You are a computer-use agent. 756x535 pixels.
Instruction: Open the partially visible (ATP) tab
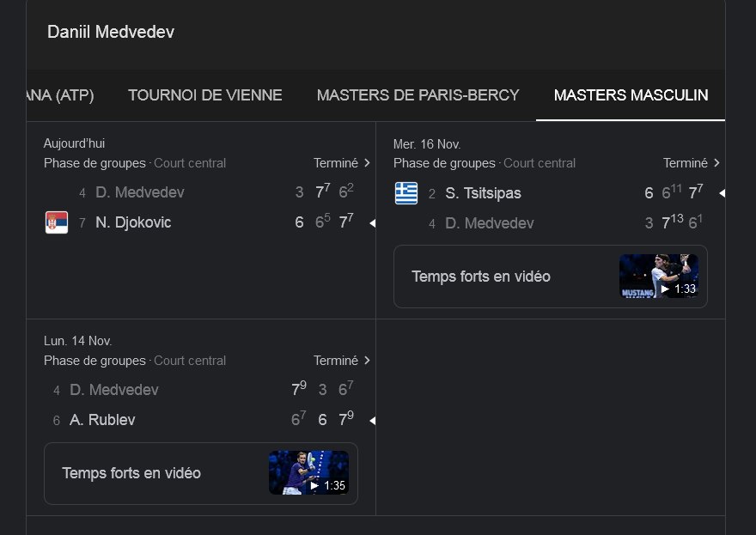[x=60, y=95]
